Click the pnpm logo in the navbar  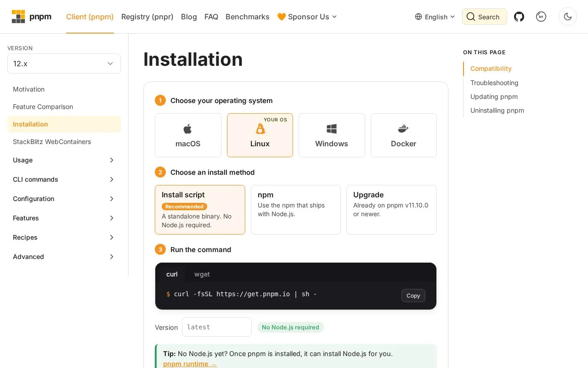(31, 17)
